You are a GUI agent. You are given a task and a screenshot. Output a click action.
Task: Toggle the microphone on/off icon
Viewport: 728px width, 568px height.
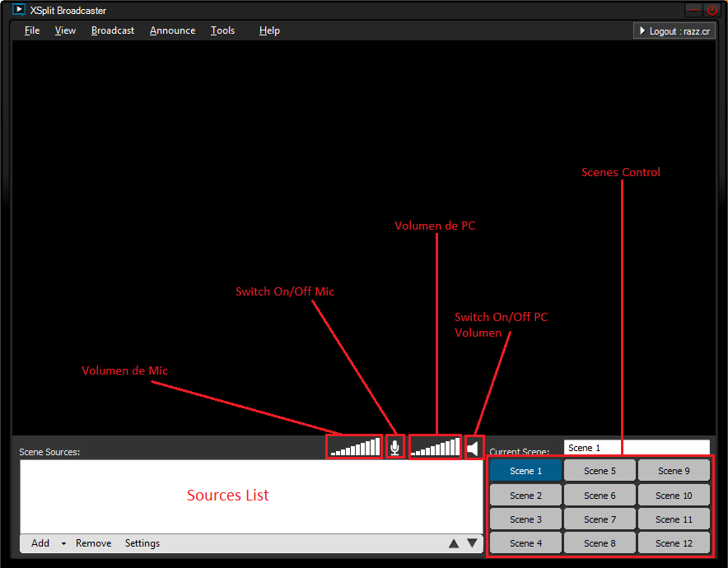click(x=394, y=447)
